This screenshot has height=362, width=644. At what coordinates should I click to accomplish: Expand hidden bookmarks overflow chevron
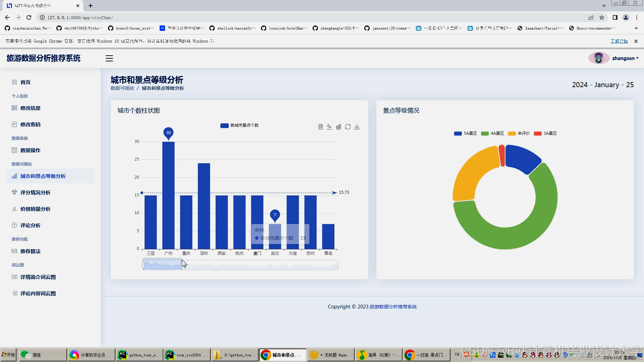point(636,28)
